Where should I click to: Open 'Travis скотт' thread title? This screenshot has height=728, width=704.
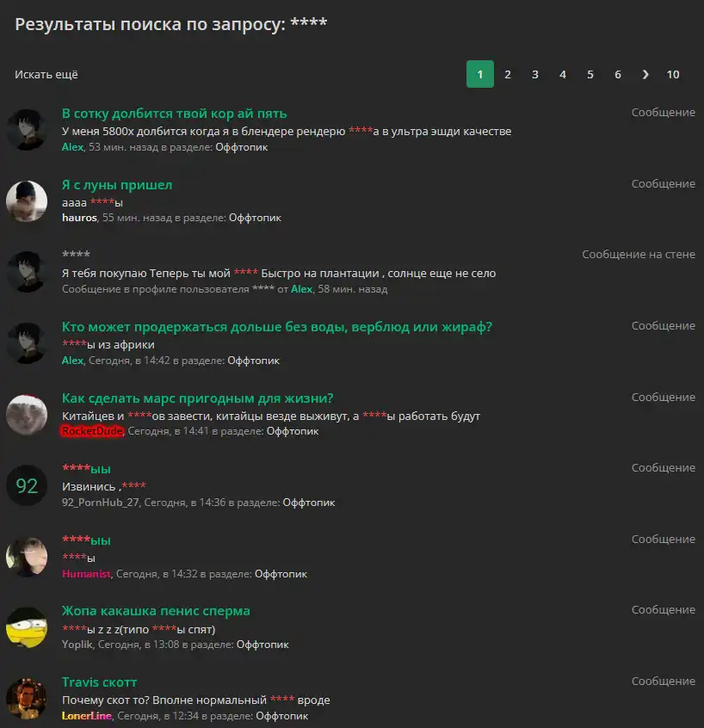[x=99, y=682]
